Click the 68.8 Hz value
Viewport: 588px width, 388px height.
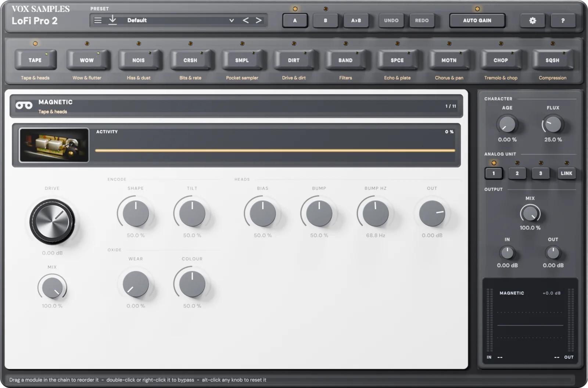[x=376, y=235]
